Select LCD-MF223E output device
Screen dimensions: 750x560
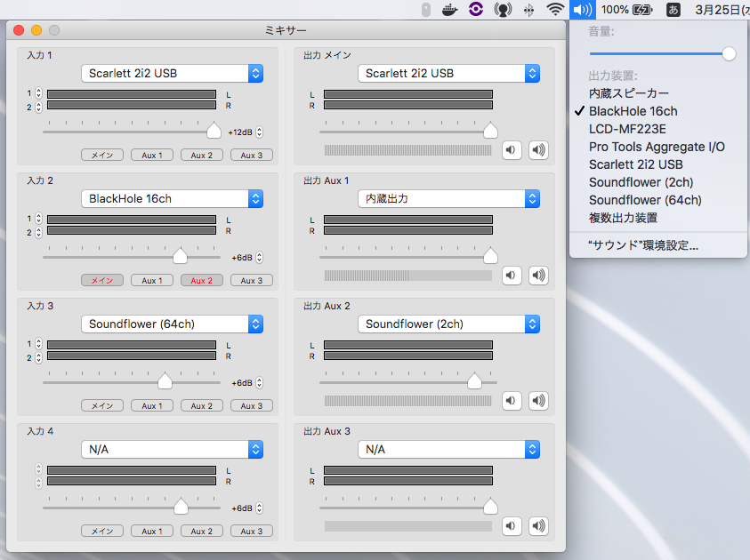pos(658,129)
